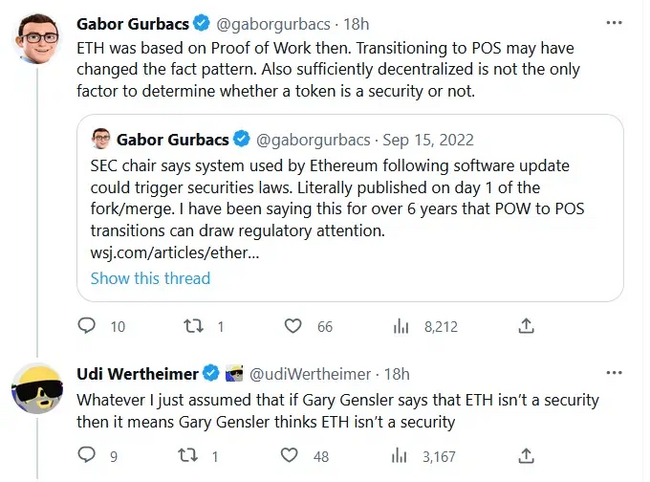Open @udiWertheimer profile handle
This screenshot has width=650, height=482.
pyautogui.click(x=314, y=374)
